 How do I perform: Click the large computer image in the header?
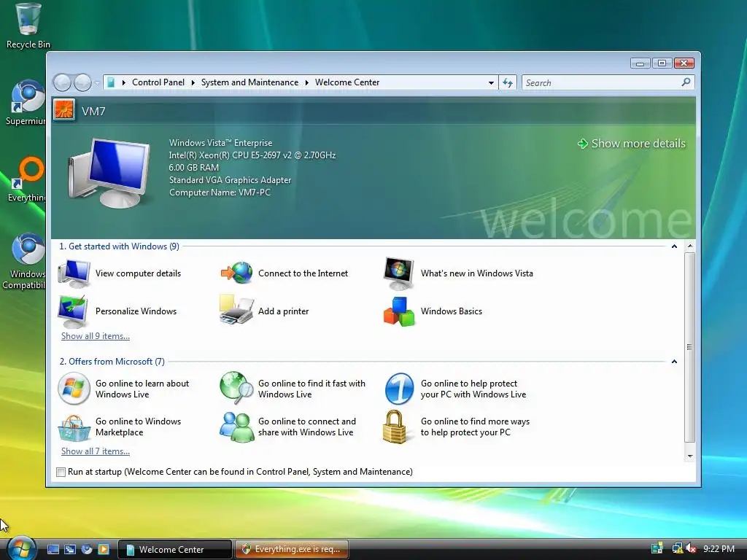click(109, 172)
